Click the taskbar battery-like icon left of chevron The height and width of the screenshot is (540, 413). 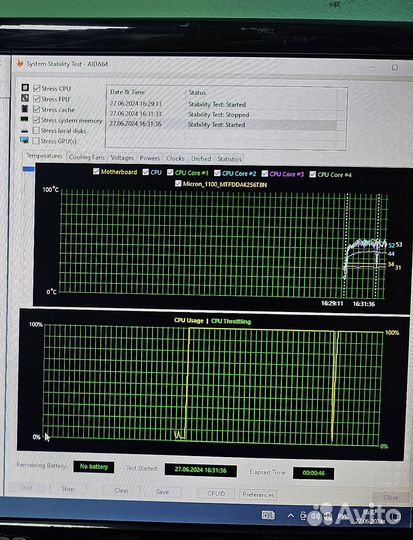268,515
